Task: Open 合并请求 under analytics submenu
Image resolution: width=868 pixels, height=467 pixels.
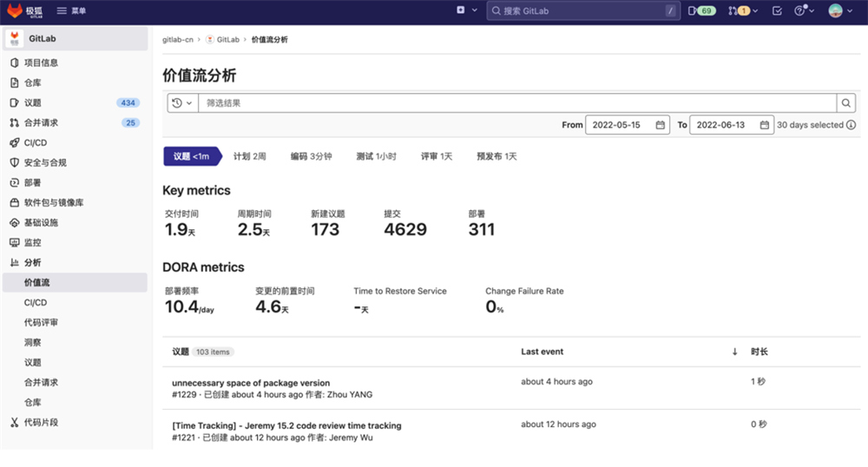Action: coord(41,382)
